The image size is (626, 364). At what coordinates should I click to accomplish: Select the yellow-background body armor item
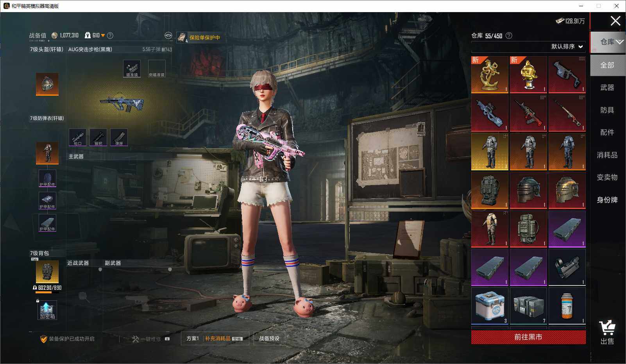click(x=490, y=152)
